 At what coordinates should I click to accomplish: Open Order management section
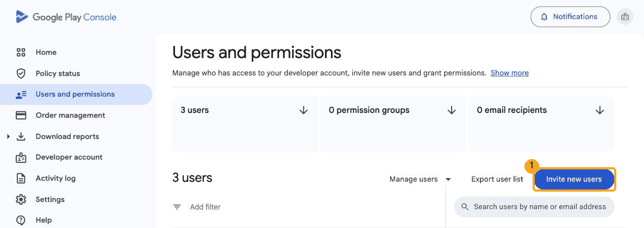click(76, 115)
